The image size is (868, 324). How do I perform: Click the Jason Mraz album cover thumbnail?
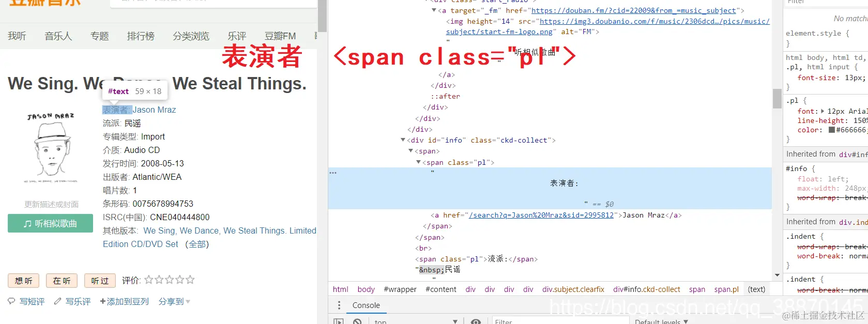click(51, 148)
